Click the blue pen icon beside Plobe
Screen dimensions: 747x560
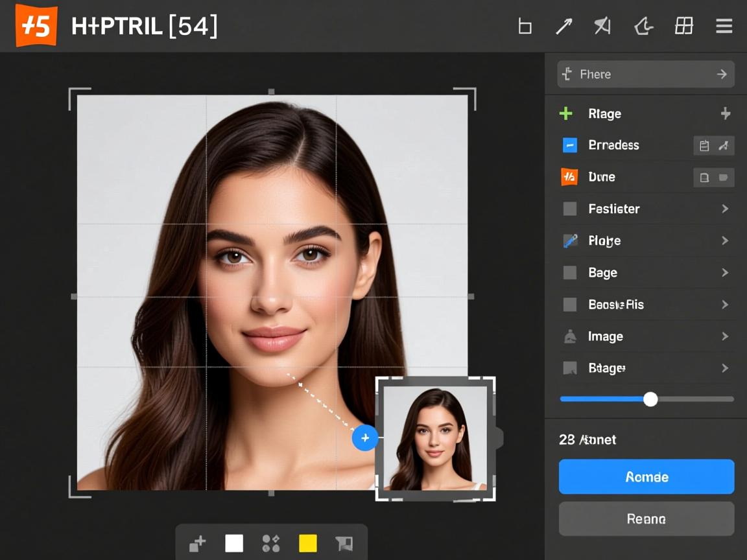(x=570, y=241)
